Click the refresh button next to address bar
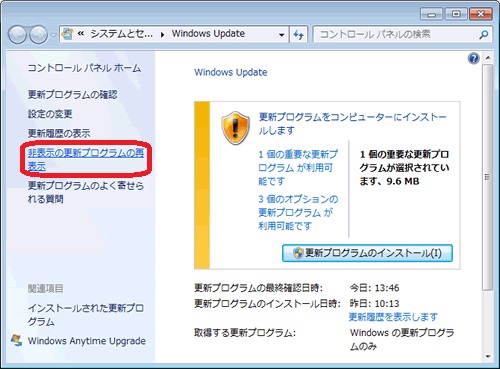 [299, 34]
